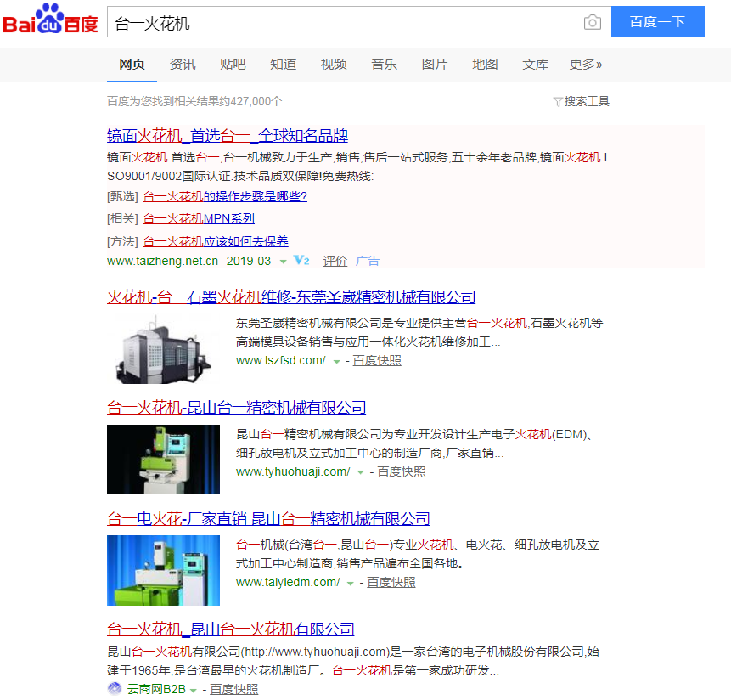Click the 百度一下 search button
The image size is (731, 700).
657,22
